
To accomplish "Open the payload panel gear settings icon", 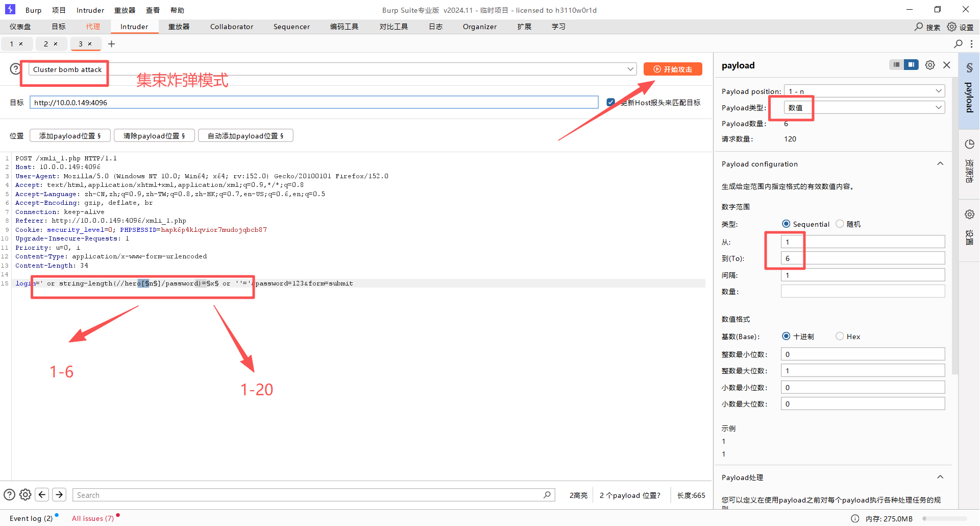I will pyautogui.click(x=930, y=65).
